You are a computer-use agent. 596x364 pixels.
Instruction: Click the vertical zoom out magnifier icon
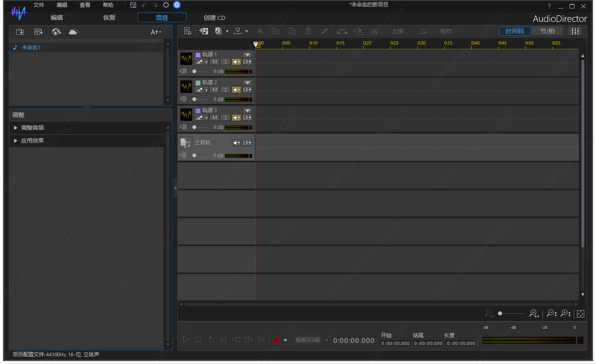coord(552,313)
